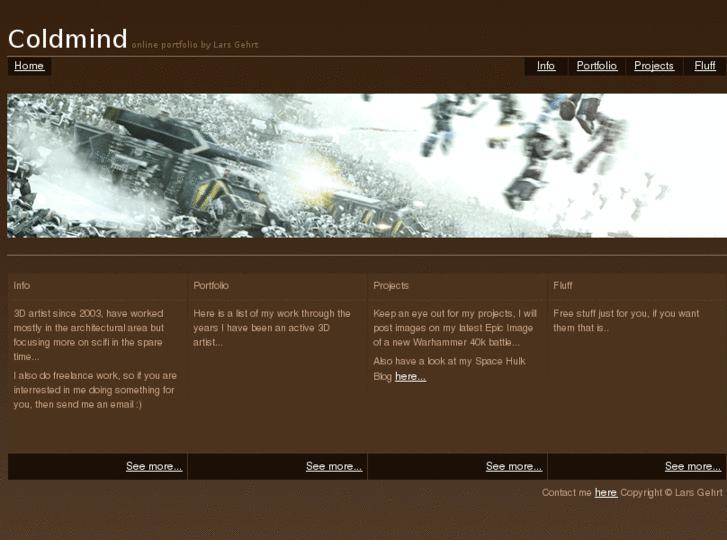Go to Portfolio in the top navigation bar
727x545 pixels.
click(597, 66)
